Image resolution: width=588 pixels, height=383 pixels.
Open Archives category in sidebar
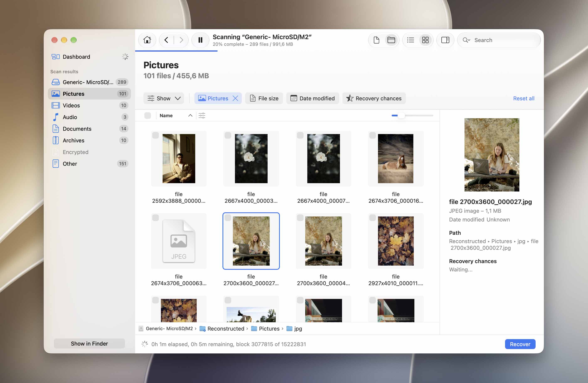pos(89,141)
